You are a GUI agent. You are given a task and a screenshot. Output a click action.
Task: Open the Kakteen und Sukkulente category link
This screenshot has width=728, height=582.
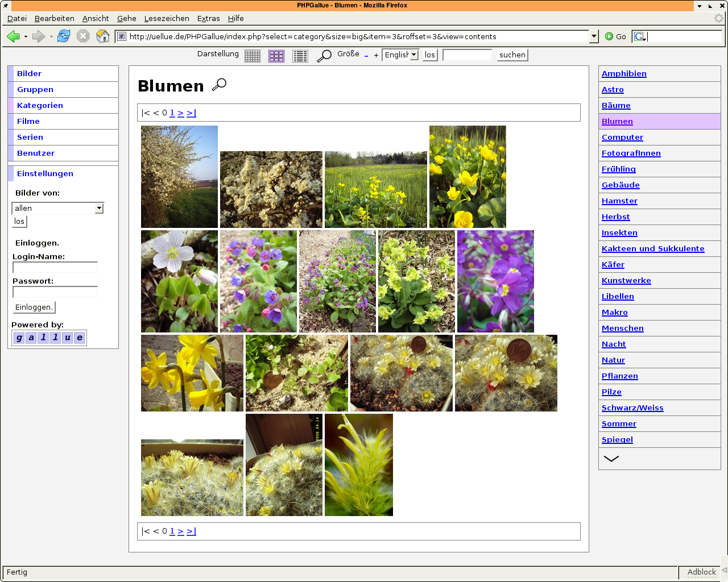(653, 249)
